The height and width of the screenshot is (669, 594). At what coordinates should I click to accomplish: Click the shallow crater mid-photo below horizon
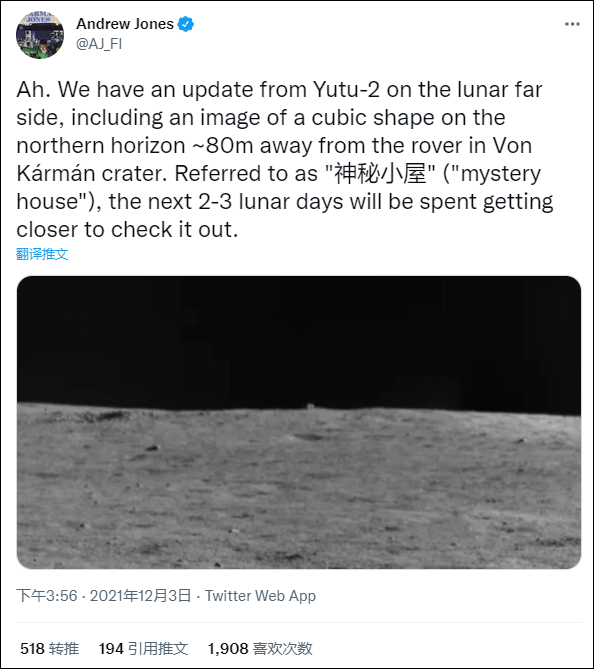pos(309,436)
